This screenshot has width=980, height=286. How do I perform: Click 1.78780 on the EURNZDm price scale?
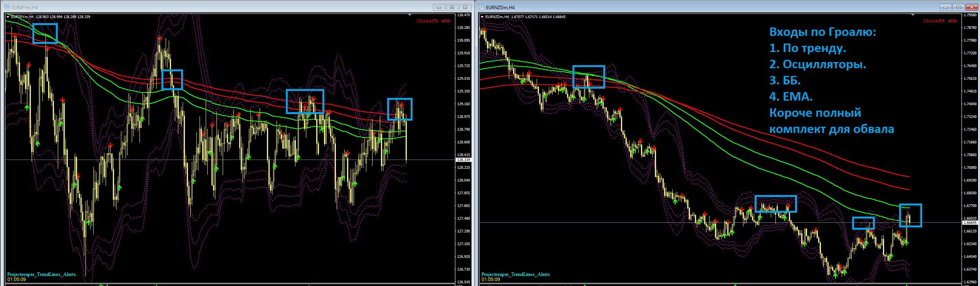point(970,28)
